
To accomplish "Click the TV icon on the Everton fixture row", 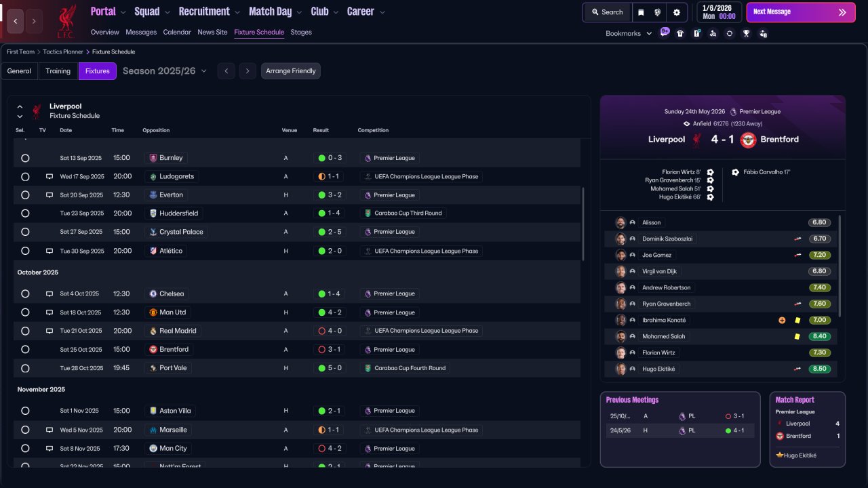I will point(50,195).
